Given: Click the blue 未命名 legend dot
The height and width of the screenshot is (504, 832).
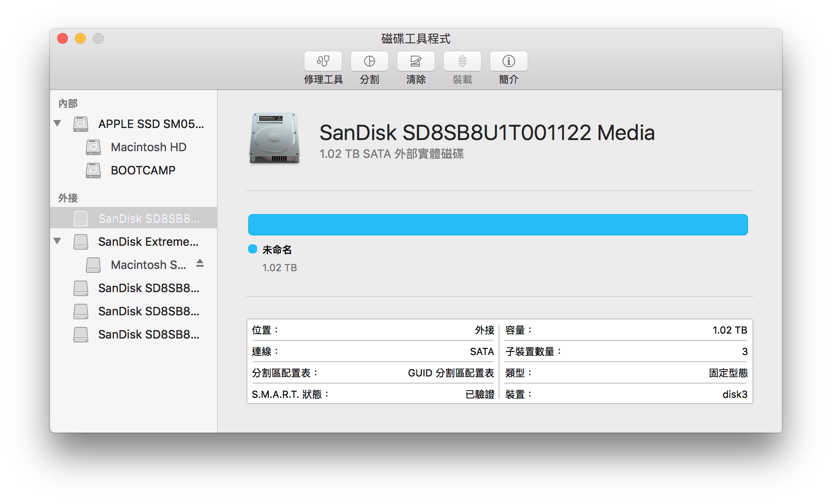Looking at the screenshot, I should [x=253, y=249].
